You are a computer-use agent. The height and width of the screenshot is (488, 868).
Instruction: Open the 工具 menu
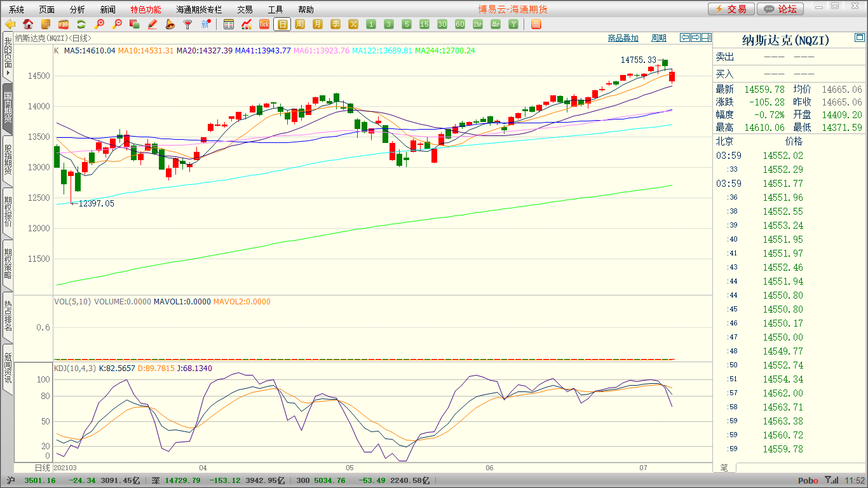tap(276, 10)
